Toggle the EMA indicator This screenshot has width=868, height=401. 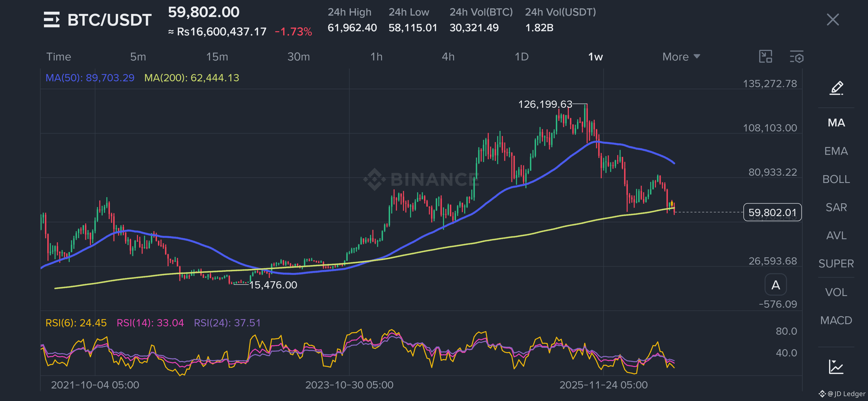(836, 151)
